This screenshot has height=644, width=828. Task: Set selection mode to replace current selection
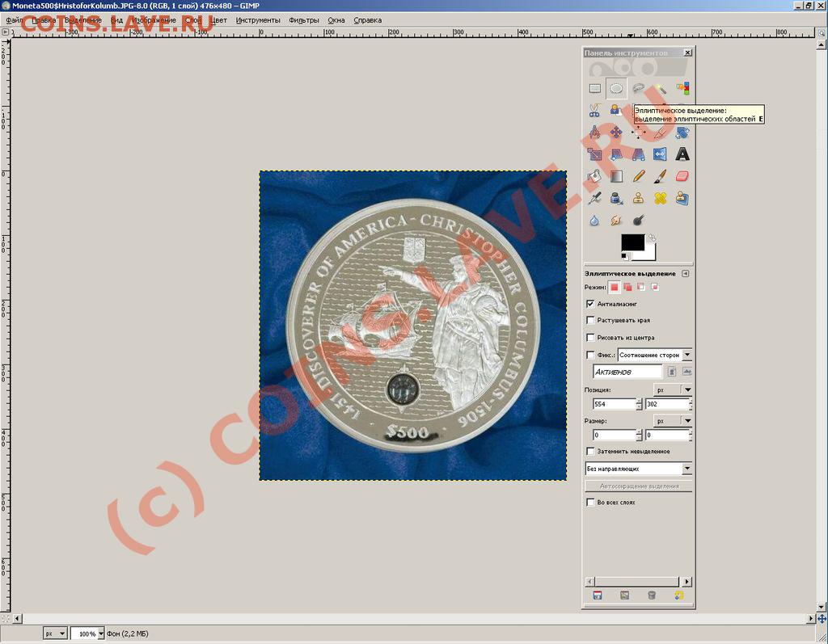point(615,287)
